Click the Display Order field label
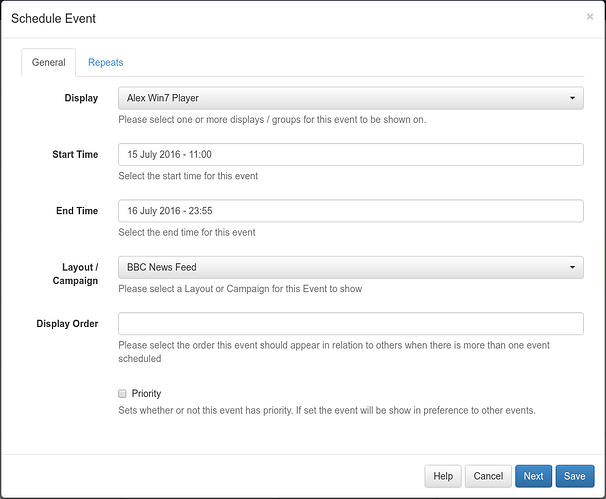This screenshot has width=606, height=499. pos(67,323)
